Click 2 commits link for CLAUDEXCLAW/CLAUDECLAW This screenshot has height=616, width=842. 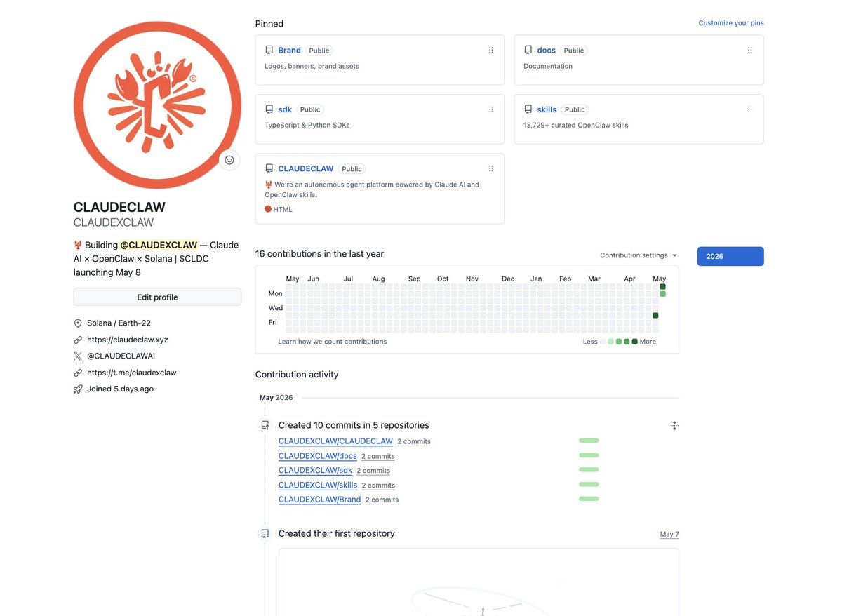tap(414, 442)
